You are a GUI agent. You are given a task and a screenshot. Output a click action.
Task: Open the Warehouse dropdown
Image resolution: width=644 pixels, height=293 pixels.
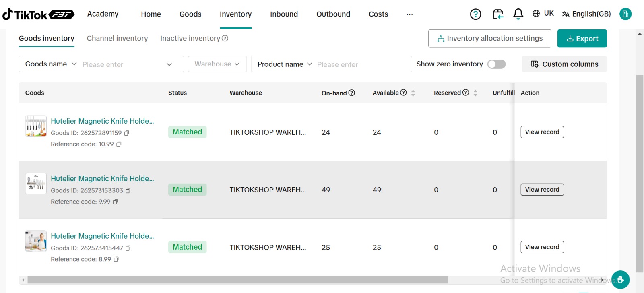coord(217,64)
